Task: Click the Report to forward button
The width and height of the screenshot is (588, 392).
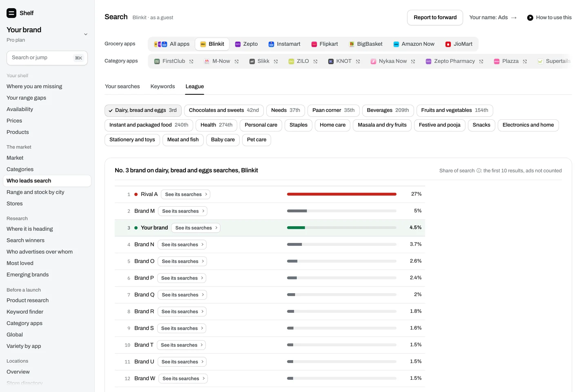Action: pyautogui.click(x=435, y=18)
